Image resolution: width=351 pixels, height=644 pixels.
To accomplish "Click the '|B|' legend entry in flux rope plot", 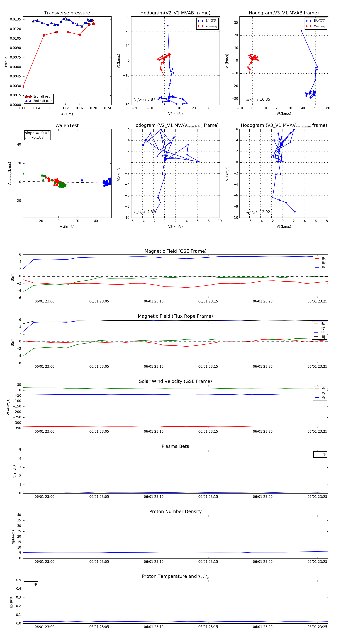I will tap(320, 337).
